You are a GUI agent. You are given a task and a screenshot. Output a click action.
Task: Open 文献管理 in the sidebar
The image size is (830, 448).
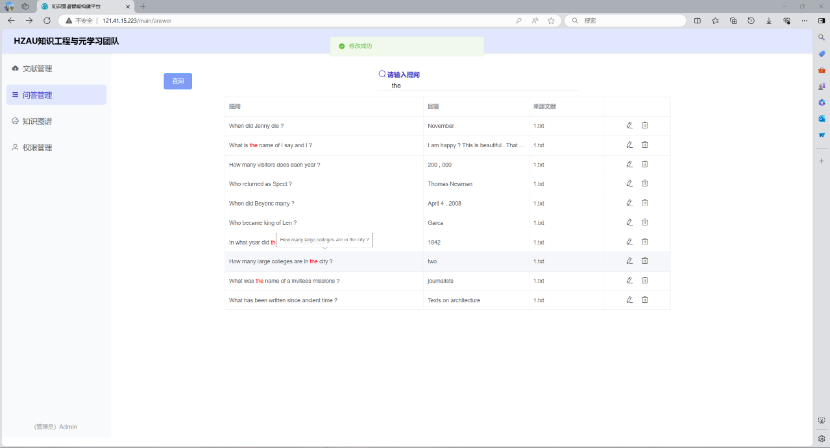(x=36, y=68)
